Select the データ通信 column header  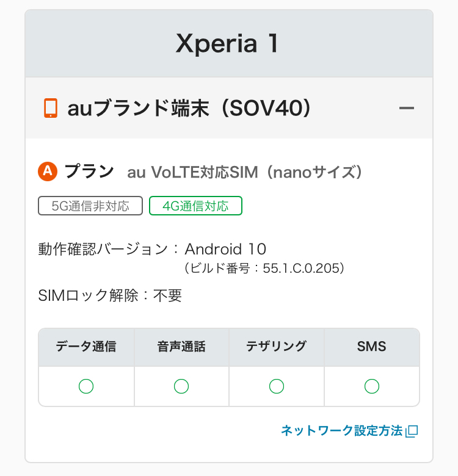(86, 347)
